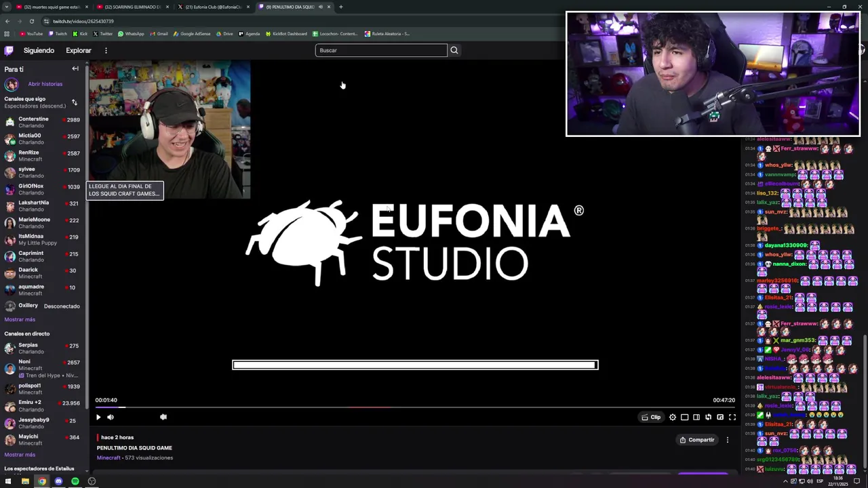Open polispol1 live channel
Viewport: 868px width, 488px height.
point(42,388)
